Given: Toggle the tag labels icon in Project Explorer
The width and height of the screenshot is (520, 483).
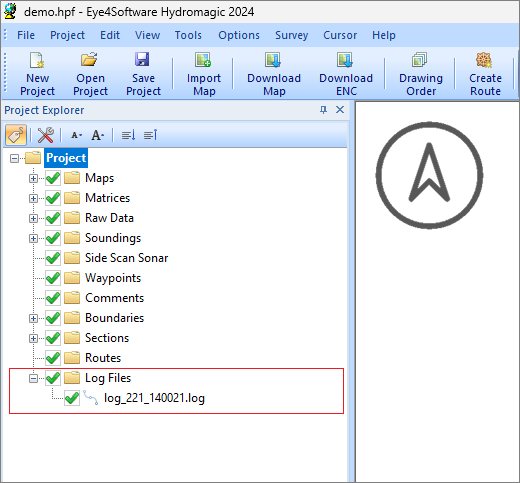Looking at the screenshot, I should (16, 135).
